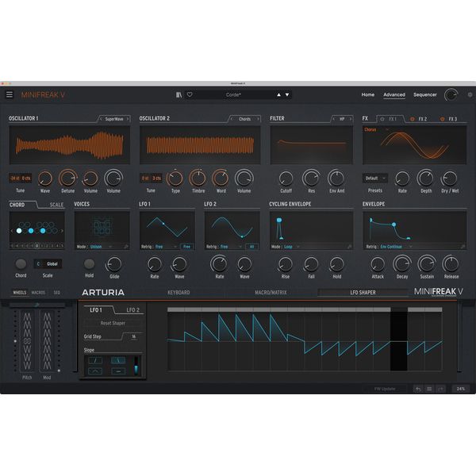Open the KEYBOARD bottom panel tab
Viewport: 476px width, 476px height.
click(x=178, y=292)
